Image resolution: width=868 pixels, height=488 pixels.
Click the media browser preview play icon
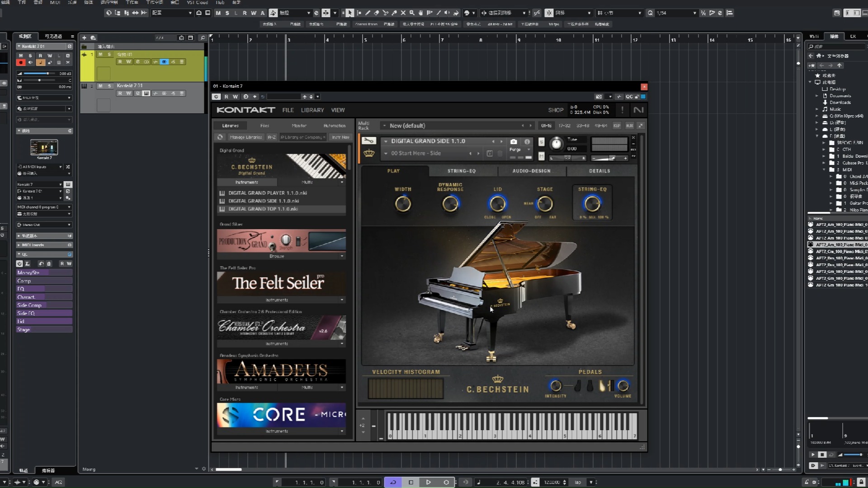(812, 455)
